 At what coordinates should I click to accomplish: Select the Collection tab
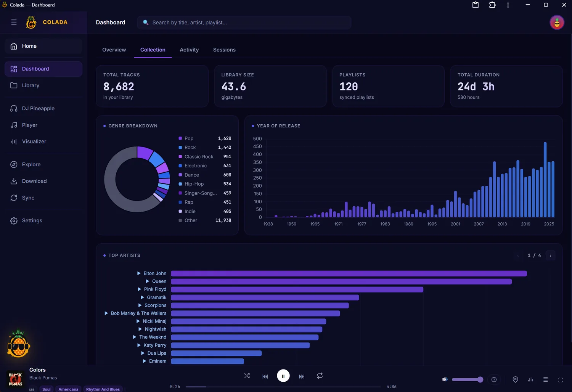pyautogui.click(x=153, y=50)
